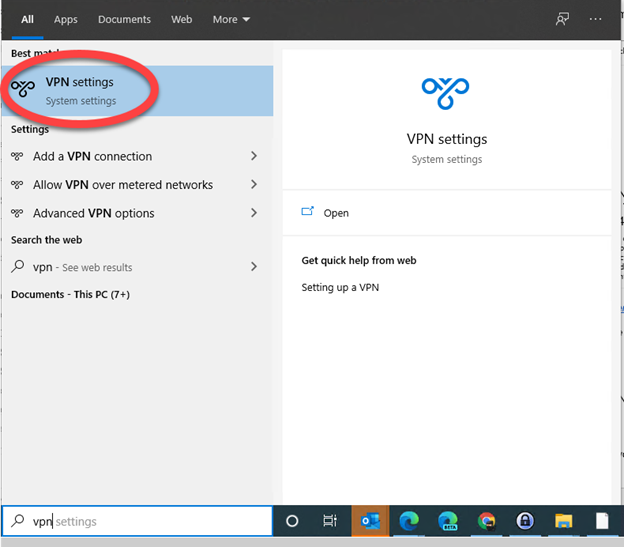Open the three-dot options menu in search header
Image resolution: width=624 pixels, height=547 pixels.
click(595, 19)
